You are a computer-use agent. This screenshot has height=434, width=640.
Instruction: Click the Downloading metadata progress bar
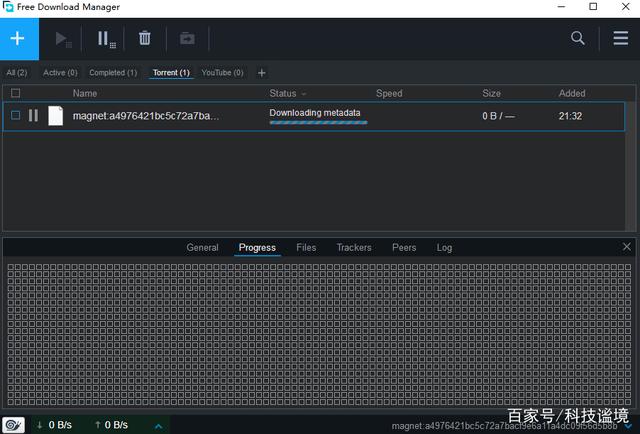pos(318,122)
